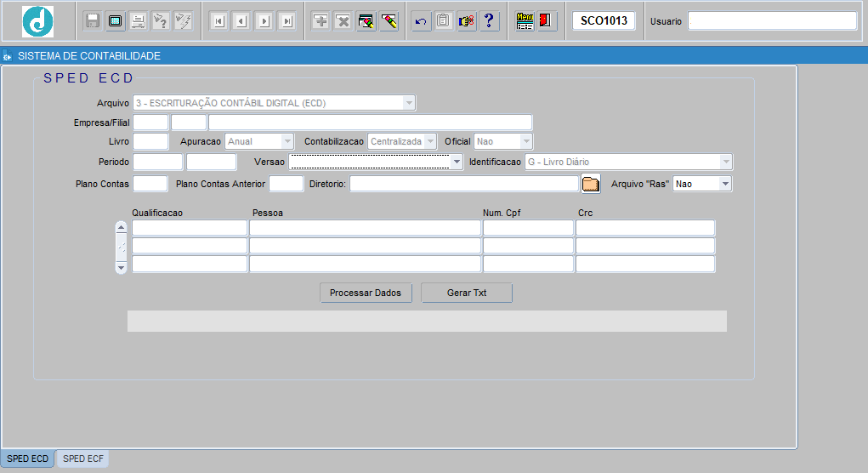Click the insert record plus icon
The height and width of the screenshot is (473, 868).
click(x=321, y=21)
